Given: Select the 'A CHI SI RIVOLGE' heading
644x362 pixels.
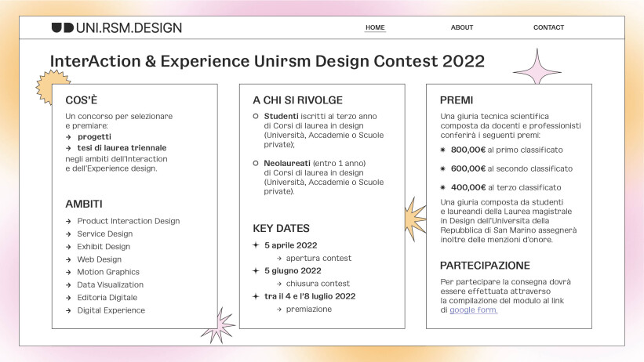Looking at the screenshot, I should coord(298,100).
